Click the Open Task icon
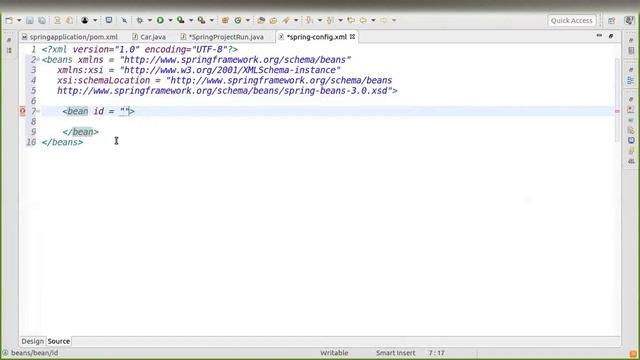 [273, 20]
